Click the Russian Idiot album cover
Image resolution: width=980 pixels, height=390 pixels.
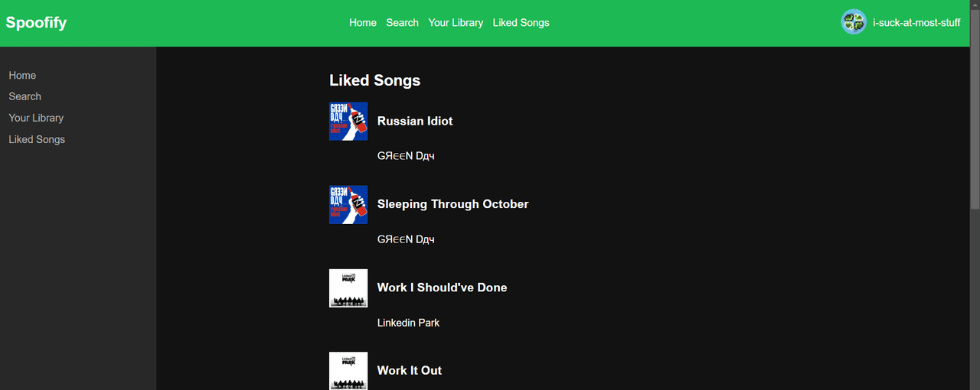coord(348,122)
